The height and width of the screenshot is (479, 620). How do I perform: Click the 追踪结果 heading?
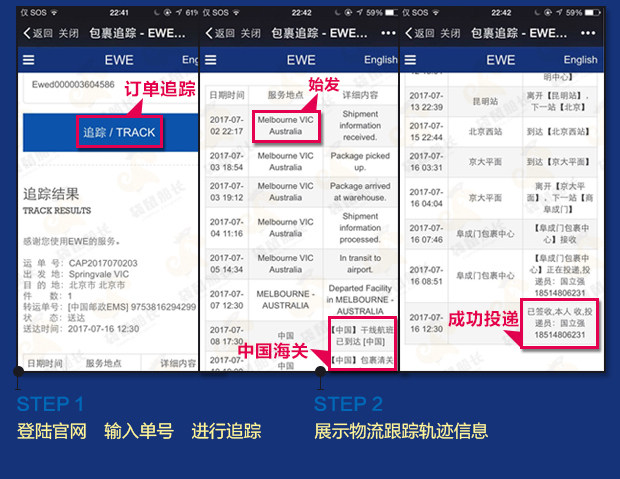click(x=51, y=194)
